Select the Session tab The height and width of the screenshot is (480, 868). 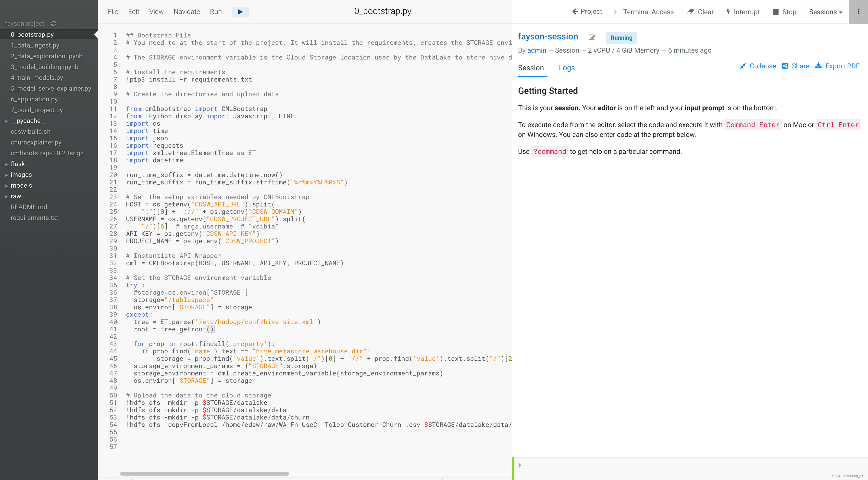tap(531, 68)
